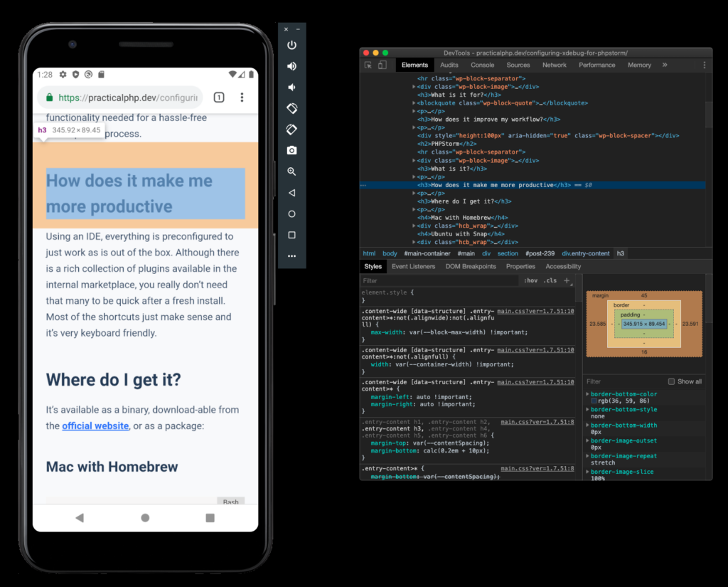
Task: Click the main.css link beside the .entry-content>* margin-bottom rule
Action: (537, 468)
